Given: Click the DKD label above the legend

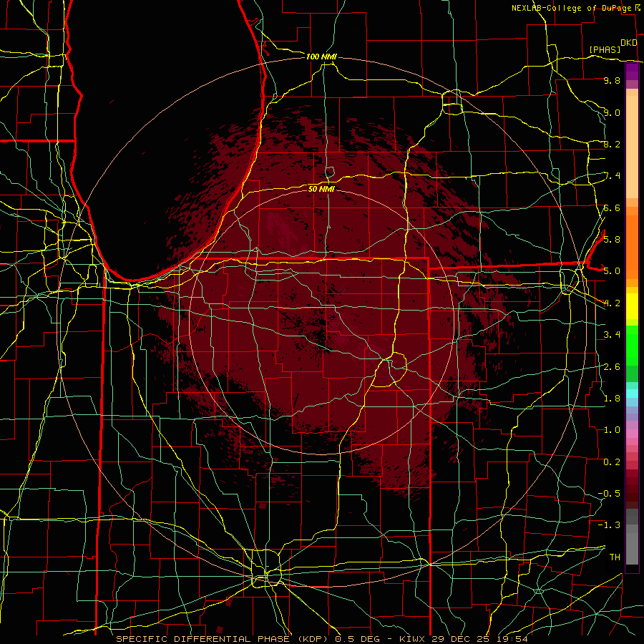Looking at the screenshot, I should click(629, 43).
